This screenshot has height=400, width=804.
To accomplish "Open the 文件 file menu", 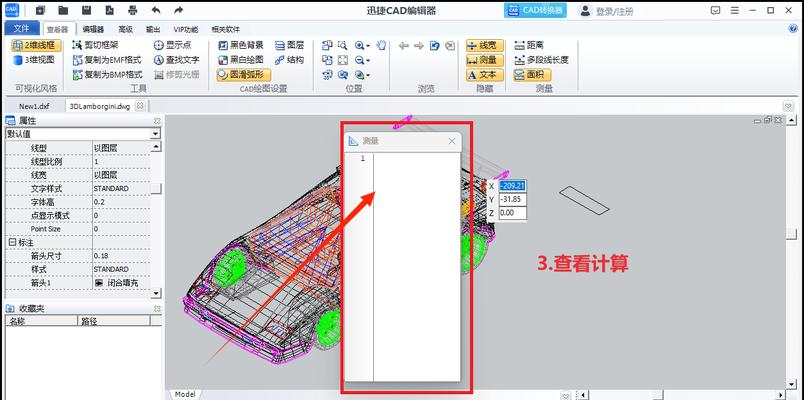I will (22, 29).
